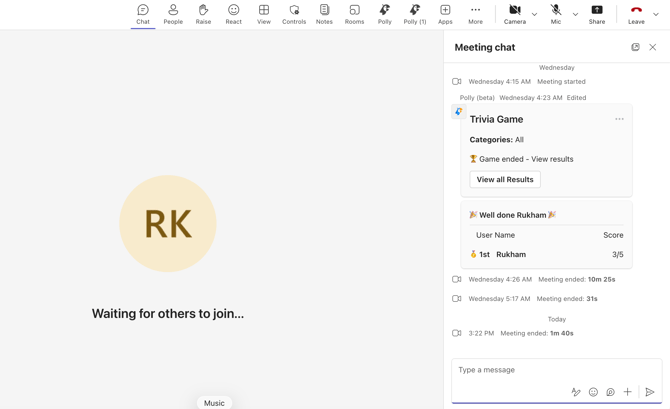
Task: Launch the Polly app
Action: [x=384, y=14]
